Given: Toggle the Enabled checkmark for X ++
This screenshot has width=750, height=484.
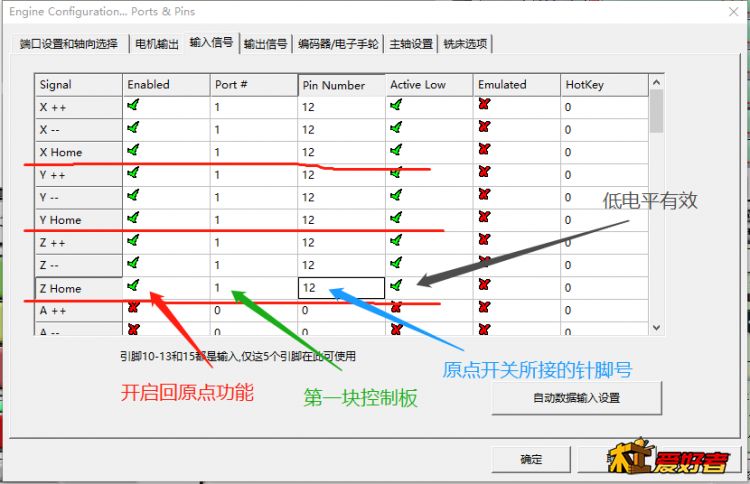Looking at the screenshot, I should (x=133, y=105).
